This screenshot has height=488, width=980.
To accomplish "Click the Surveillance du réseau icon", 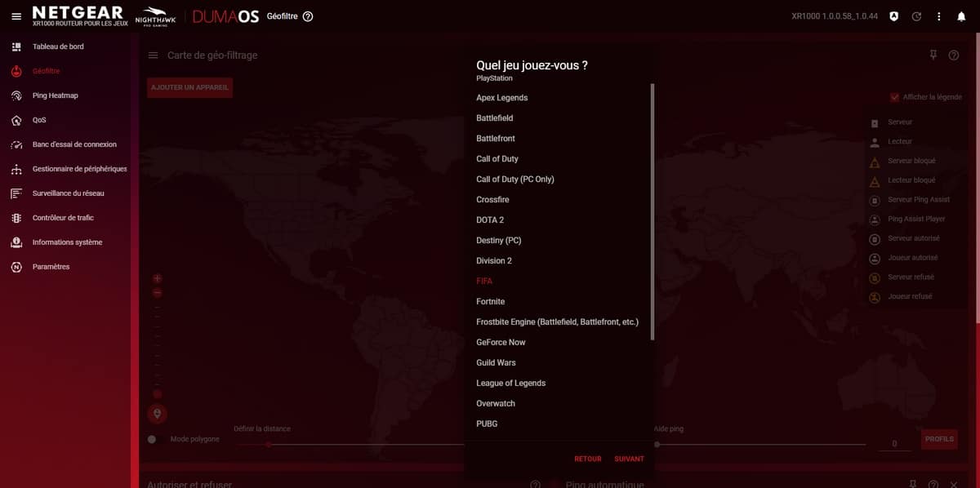I will point(16,193).
